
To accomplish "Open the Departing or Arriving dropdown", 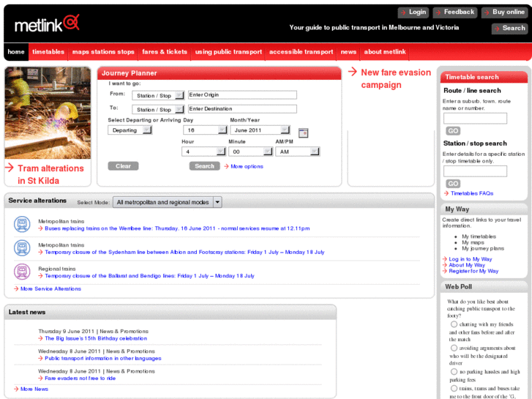I will 130,130.
